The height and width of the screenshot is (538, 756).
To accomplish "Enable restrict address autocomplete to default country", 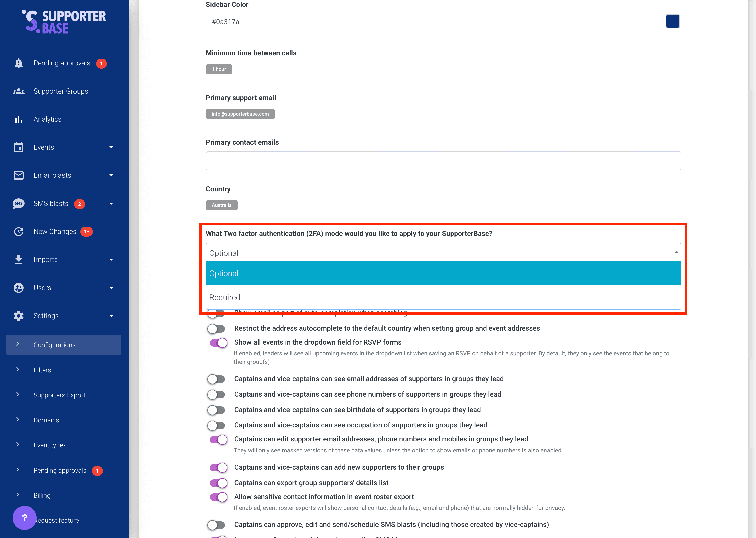I will point(217,329).
